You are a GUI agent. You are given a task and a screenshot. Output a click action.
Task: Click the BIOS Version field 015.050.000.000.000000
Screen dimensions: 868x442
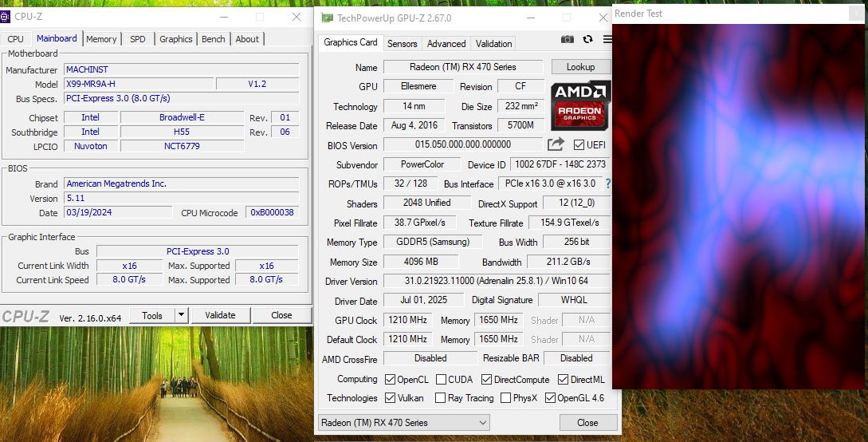(x=463, y=144)
